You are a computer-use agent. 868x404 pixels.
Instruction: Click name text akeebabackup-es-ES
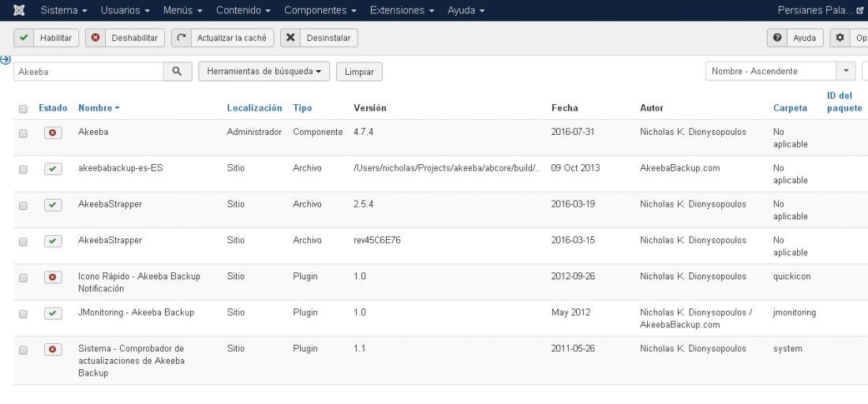click(x=121, y=168)
